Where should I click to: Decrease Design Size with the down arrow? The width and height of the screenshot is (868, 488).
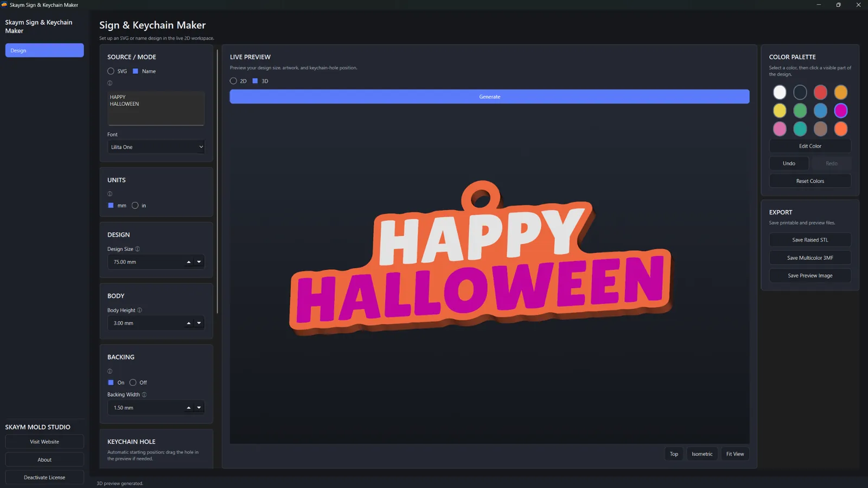199,262
